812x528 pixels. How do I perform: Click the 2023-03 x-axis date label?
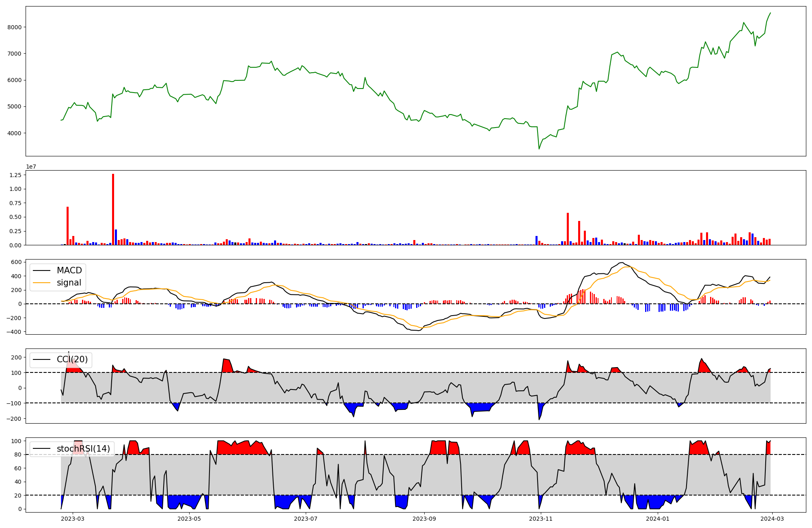pyautogui.click(x=73, y=519)
